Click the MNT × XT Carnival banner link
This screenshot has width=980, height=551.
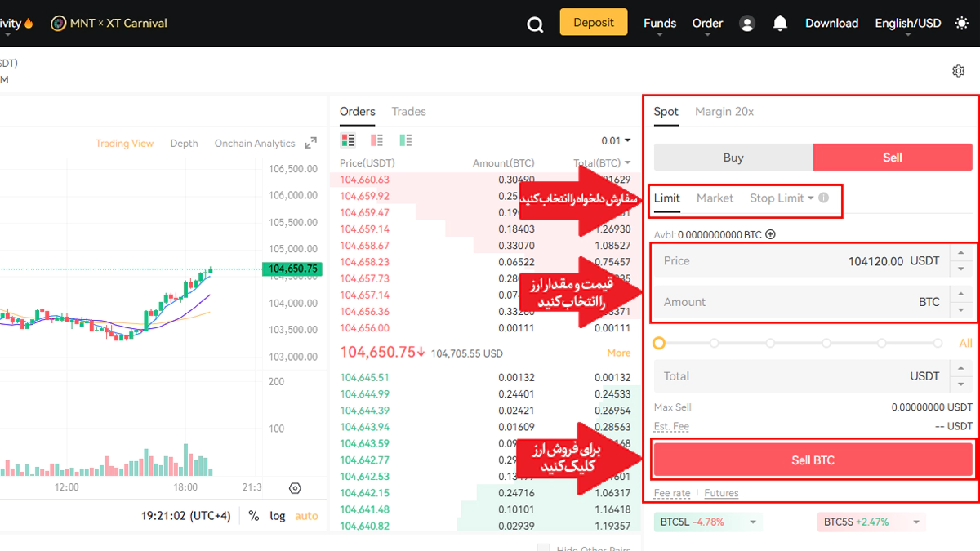pyautogui.click(x=118, y=24)
